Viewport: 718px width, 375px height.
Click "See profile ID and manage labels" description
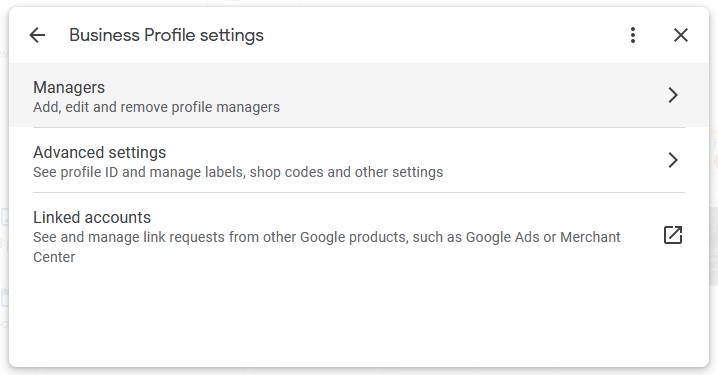pyautogui.click(x=238, y=172)
